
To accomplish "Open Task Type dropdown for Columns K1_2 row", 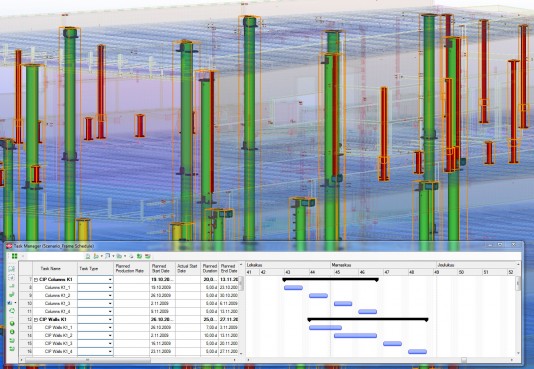I will tap(110, 295).
